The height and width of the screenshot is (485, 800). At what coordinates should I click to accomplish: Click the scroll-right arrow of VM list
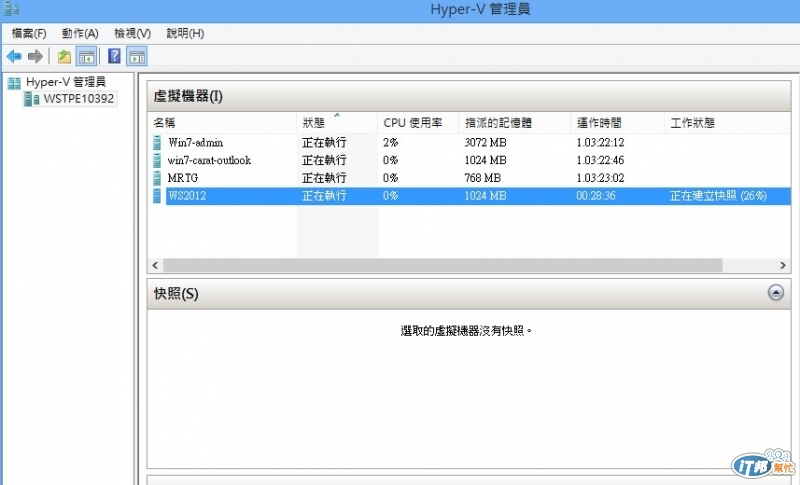(x=783, y=265)
